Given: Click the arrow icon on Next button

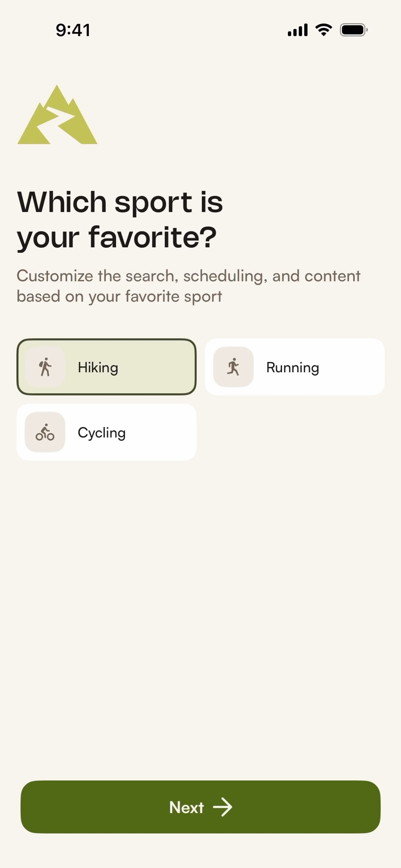Looking at the screenshot, I should 223,807.
